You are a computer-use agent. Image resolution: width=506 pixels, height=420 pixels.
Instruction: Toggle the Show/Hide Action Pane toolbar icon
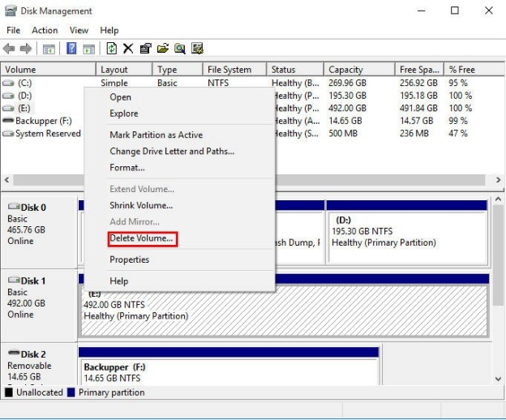pos(88,49)
